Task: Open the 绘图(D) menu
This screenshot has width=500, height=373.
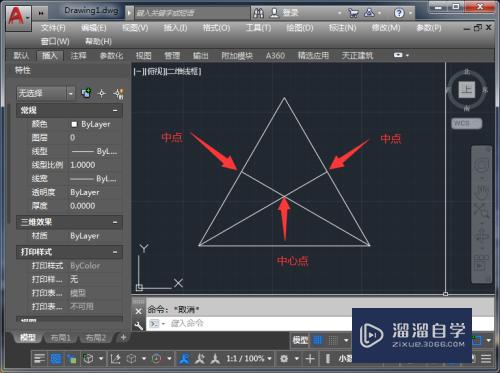Action: coord(300,28)
